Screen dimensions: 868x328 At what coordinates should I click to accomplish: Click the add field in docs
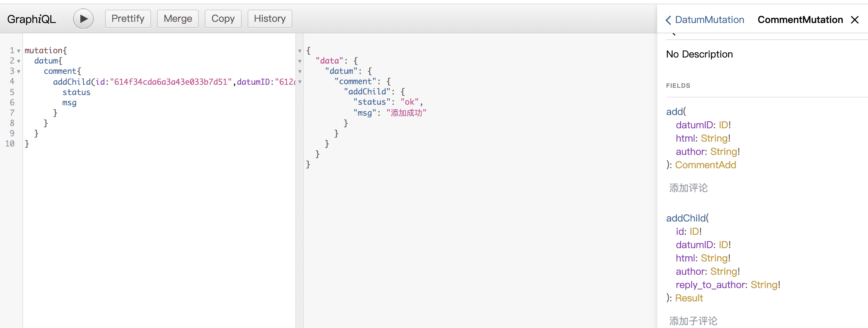674,112
